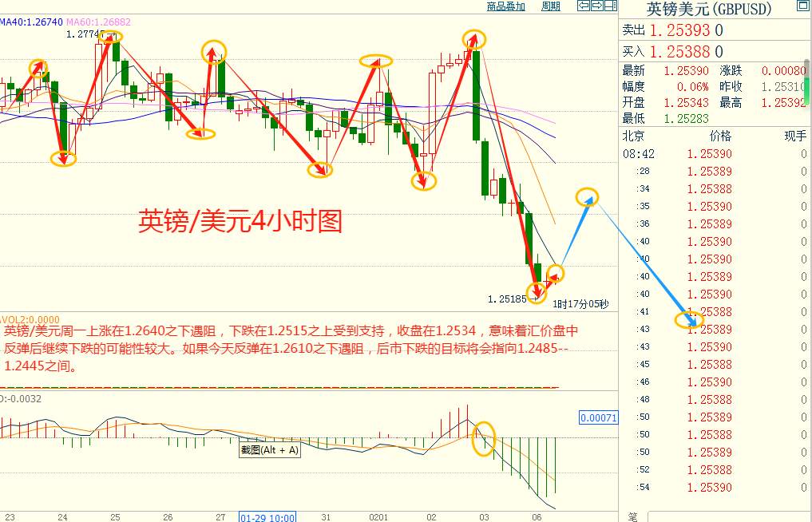This screenshot has width=812, height=522.
Task: Click the 价格 column header
Action: pos(720,136)
